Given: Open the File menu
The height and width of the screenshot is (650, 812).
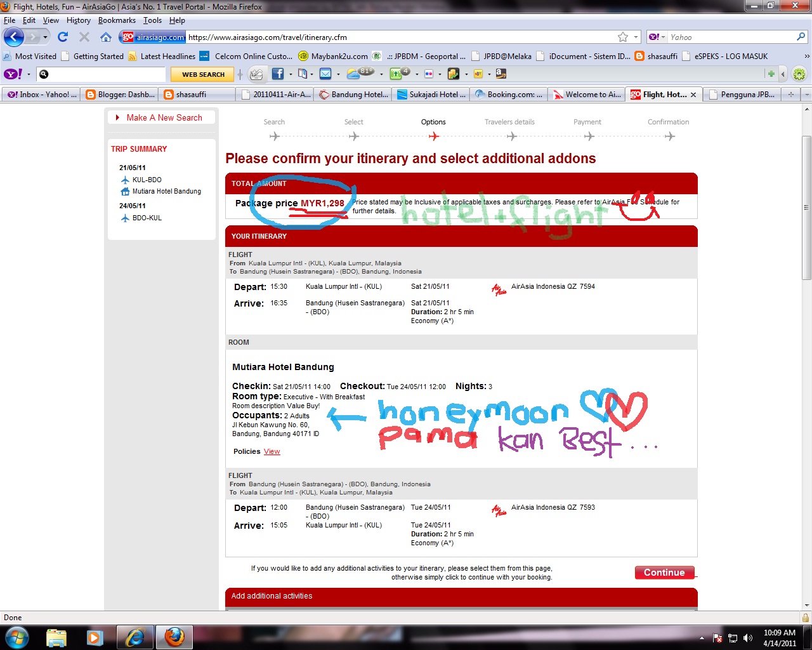Looking at the screenshot, I should pyautogui.click(x=10, y=20).
